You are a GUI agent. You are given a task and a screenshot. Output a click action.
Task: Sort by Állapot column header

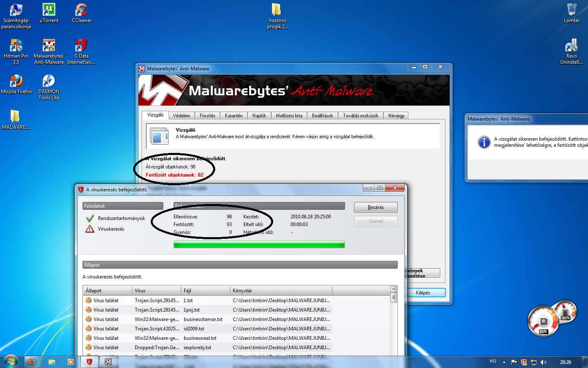coord(108,291)
